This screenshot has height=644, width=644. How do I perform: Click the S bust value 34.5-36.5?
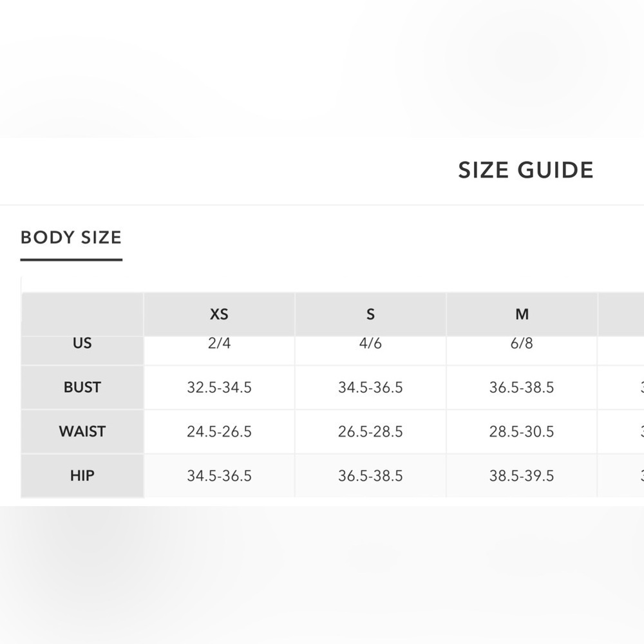click(x=370, y=388)
